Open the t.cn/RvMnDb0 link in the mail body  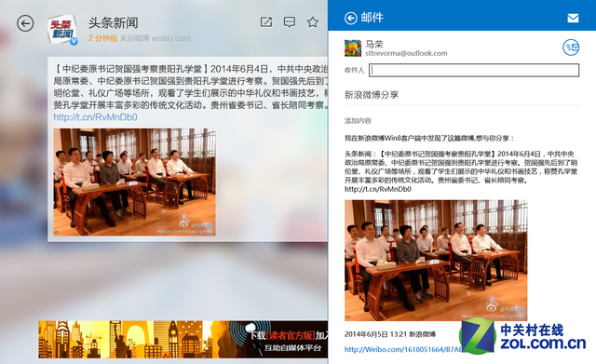click(x=378, y=189)
